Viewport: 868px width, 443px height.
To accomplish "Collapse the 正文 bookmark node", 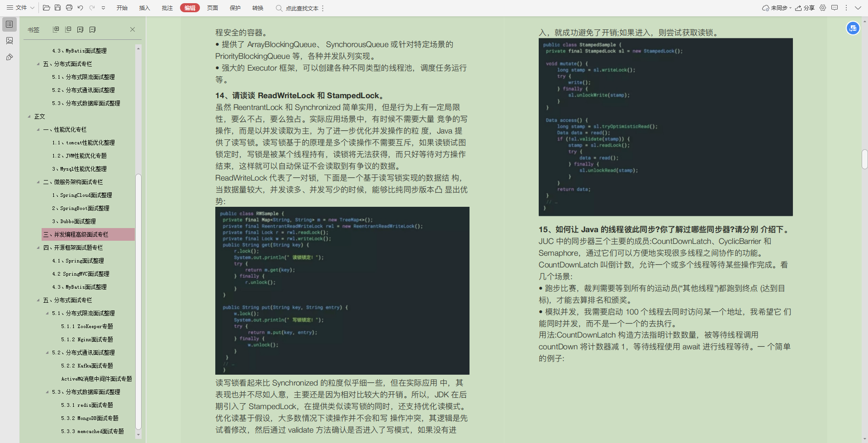I will [x=29, y=116].
